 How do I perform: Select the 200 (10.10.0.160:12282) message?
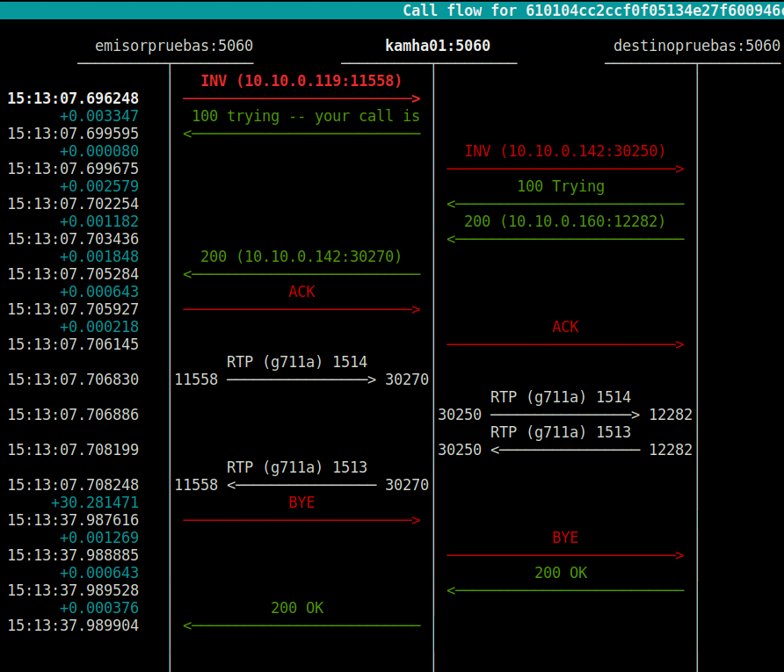click(x=565, y=221)
